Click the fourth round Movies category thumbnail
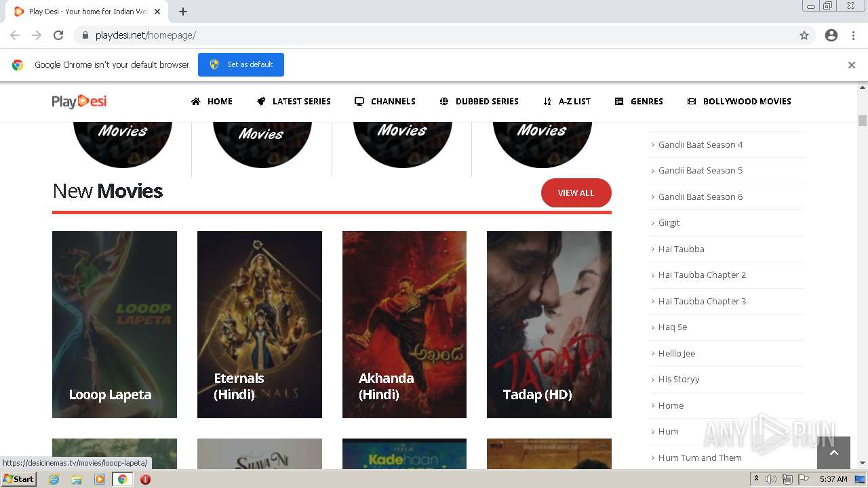The image size is (868, 488). click(542, 144)
